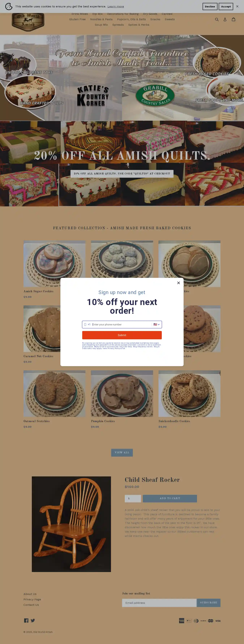Follow the cookie Learn more link

(x=116, y=6)
